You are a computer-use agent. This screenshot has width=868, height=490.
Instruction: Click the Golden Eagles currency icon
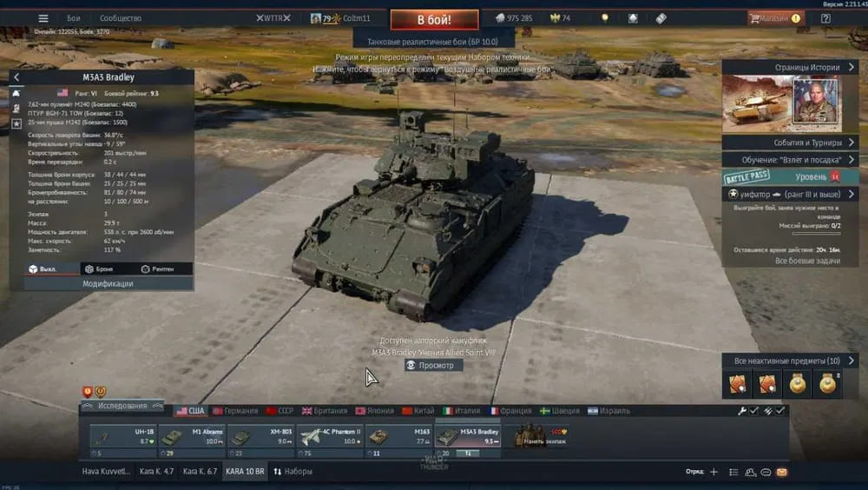tap(554, 17)
